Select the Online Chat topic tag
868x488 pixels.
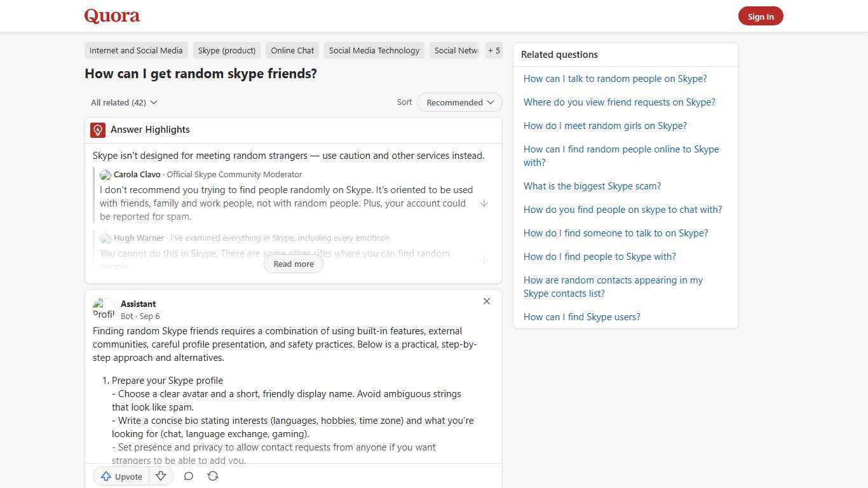[292, 50]
